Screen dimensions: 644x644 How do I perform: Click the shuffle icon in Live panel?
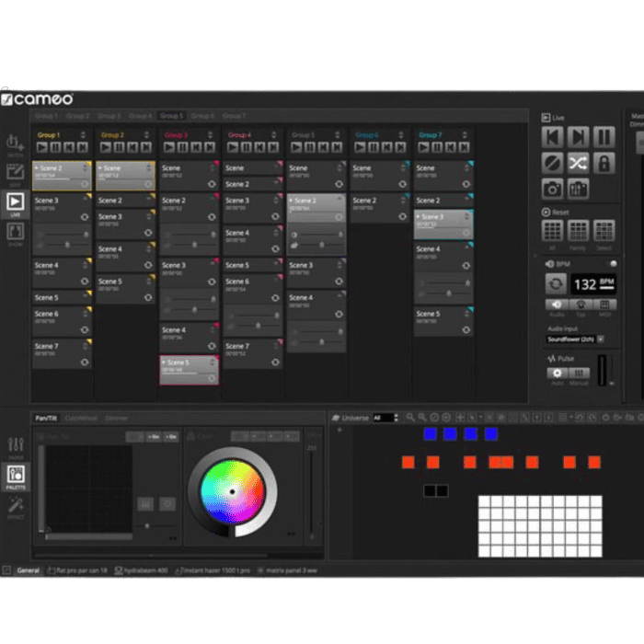577,163
